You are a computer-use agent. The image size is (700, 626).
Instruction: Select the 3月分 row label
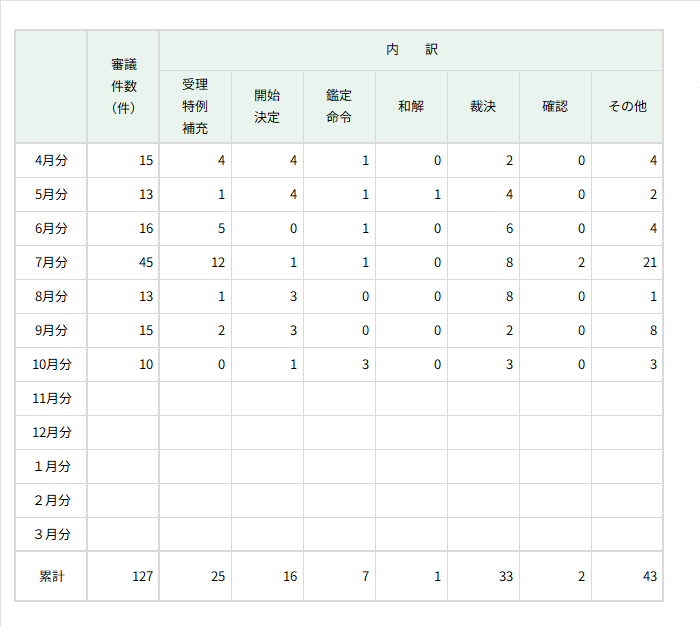[51, 534]
